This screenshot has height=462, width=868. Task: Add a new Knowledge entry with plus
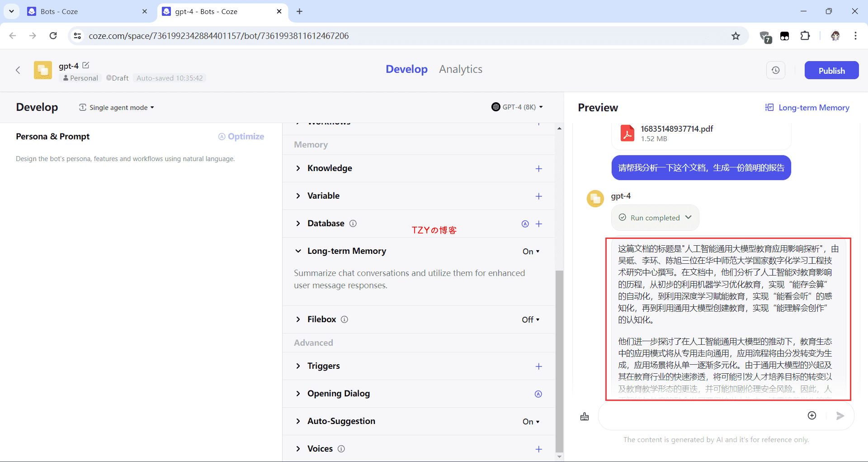[538, 168]
